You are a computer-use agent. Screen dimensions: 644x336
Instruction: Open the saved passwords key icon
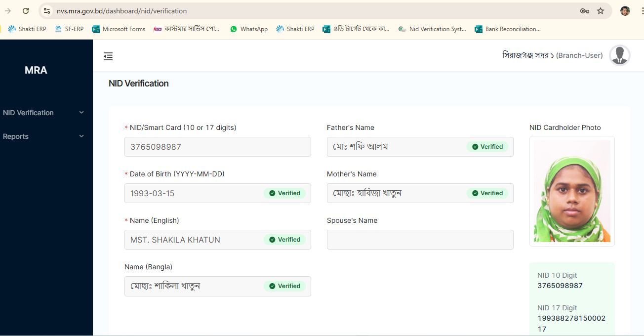pos(585,11)
